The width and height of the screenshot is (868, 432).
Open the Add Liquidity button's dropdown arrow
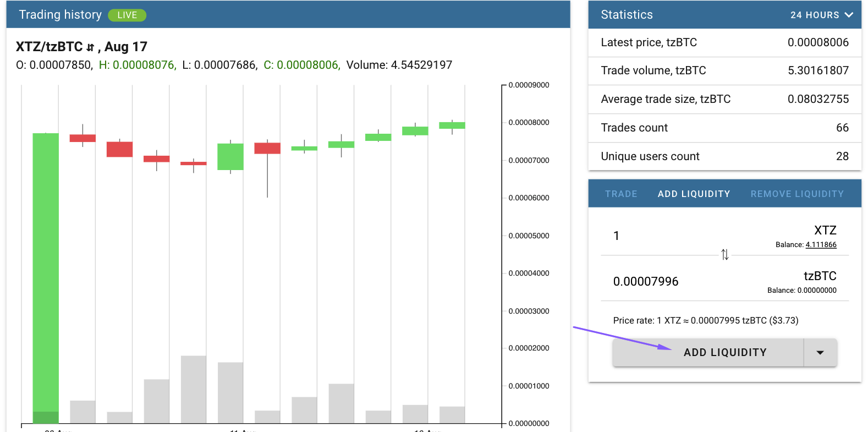[820, 353]
